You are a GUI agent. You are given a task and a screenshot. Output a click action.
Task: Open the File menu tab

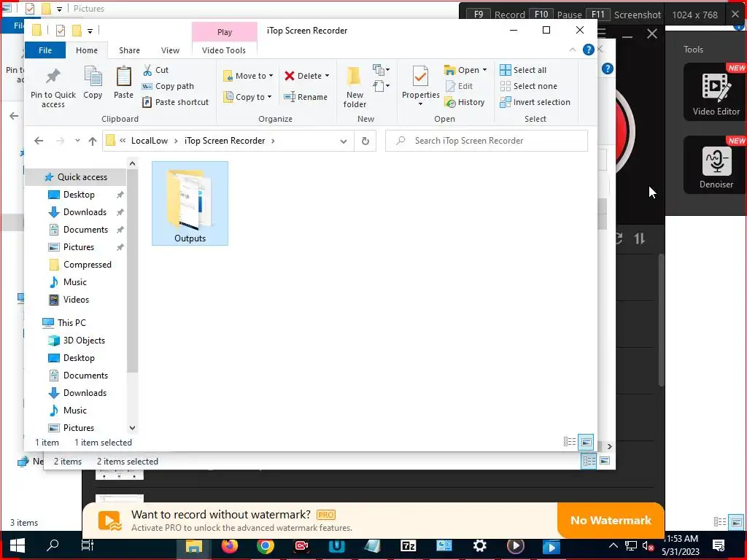45,50
